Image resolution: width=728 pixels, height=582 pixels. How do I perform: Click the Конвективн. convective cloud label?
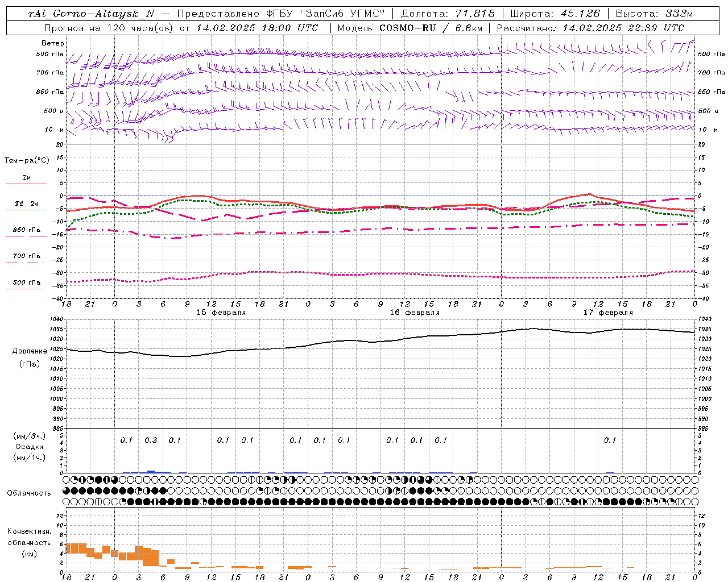(x=29, y=531)
